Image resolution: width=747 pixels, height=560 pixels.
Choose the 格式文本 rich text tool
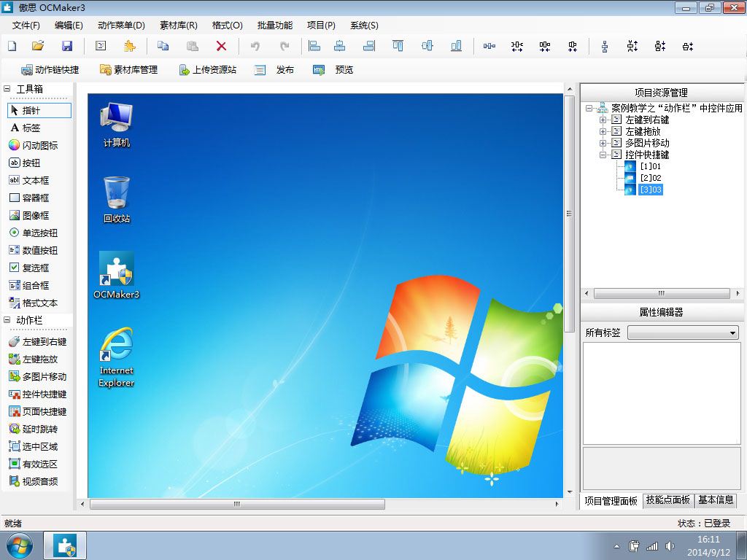34,303
